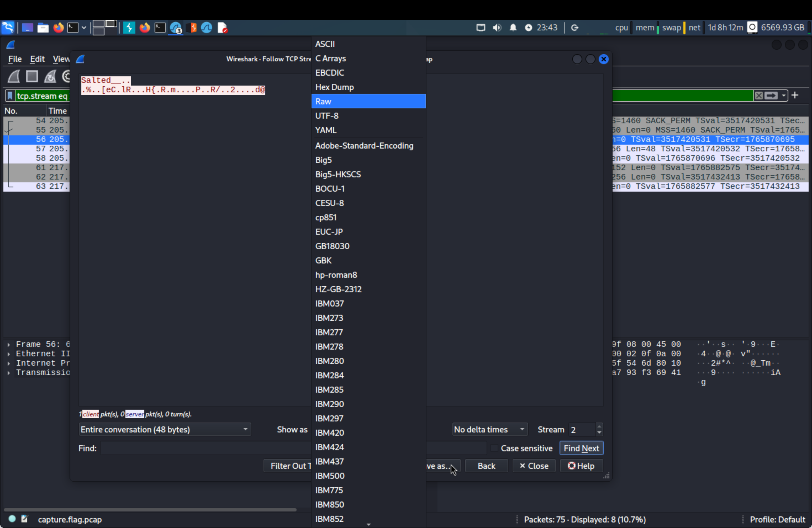Choose EBCDIC in the Show as list
Viewport: 812px width, 528px height.
point(368,73)
